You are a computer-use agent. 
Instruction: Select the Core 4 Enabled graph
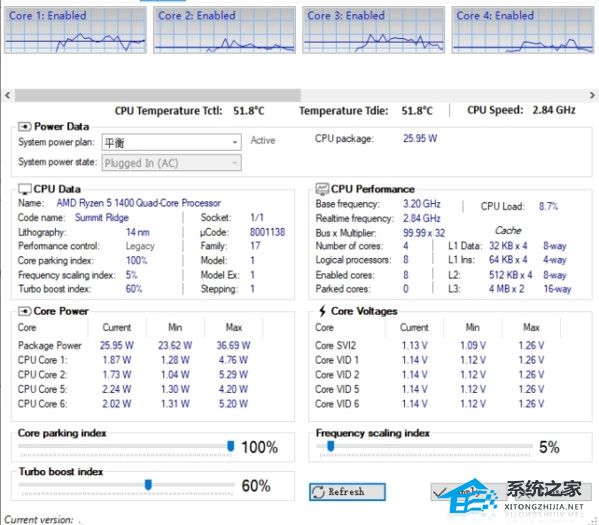point(523,30)
